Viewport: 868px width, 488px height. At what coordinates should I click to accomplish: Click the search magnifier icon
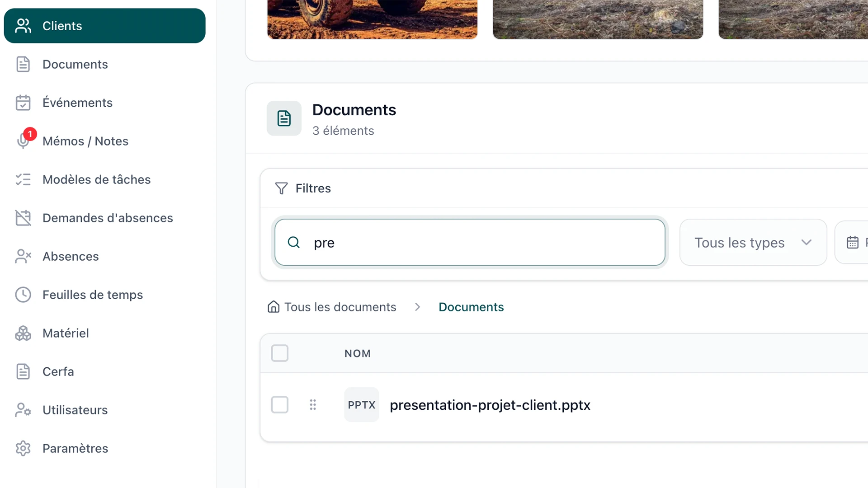click(294, 243)
